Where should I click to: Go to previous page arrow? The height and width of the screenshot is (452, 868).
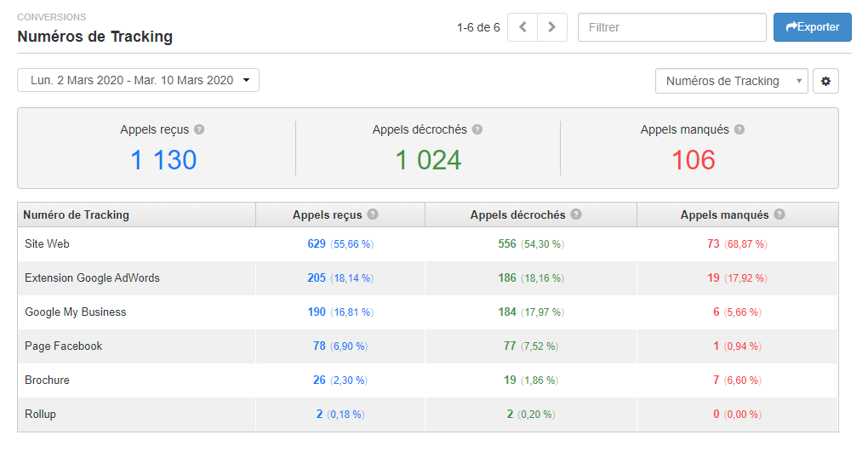[523, 27]
